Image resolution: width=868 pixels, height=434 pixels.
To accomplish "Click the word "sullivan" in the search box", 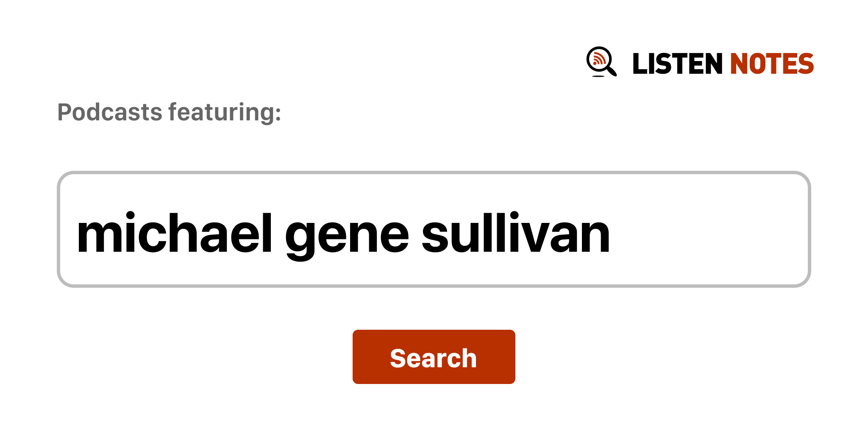I will point(515,234).
